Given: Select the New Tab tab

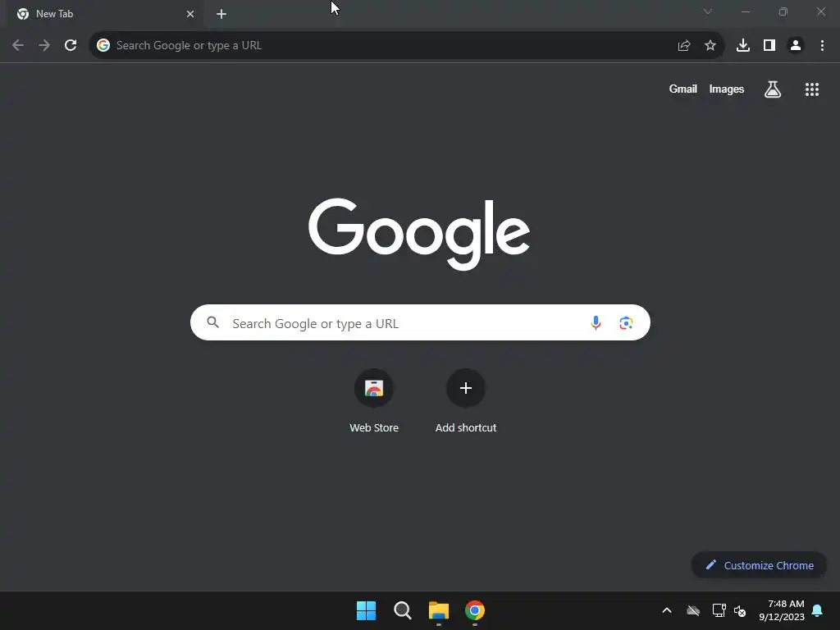Looking at the screenshot, I should pyautogui.click(x=105, y=14).
